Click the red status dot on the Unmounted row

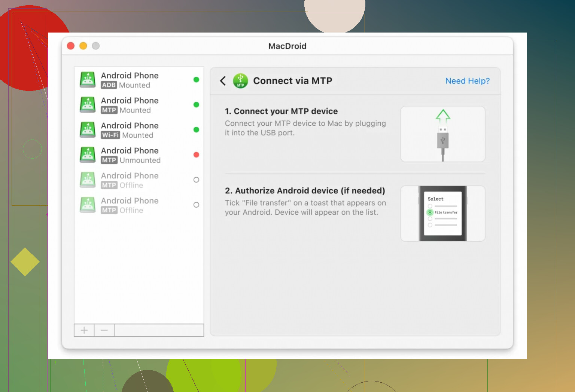196,155
